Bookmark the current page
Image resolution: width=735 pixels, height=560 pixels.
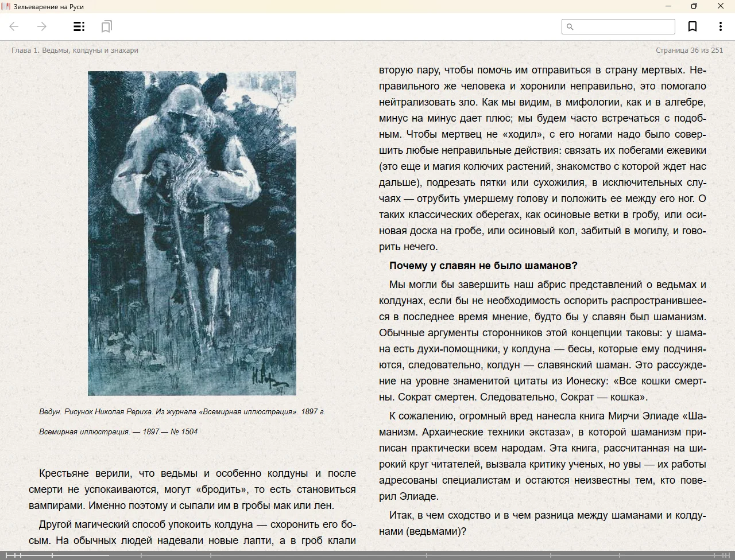(693, 26)
